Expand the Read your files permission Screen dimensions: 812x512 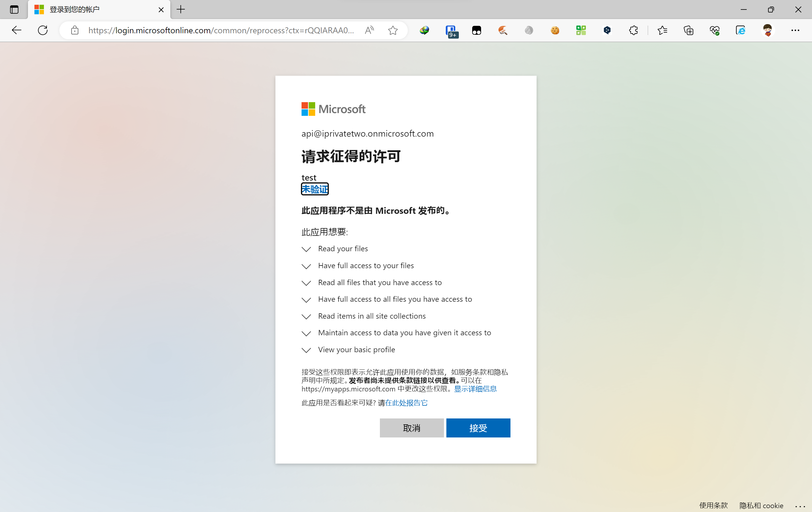click(x=334, y=249)
